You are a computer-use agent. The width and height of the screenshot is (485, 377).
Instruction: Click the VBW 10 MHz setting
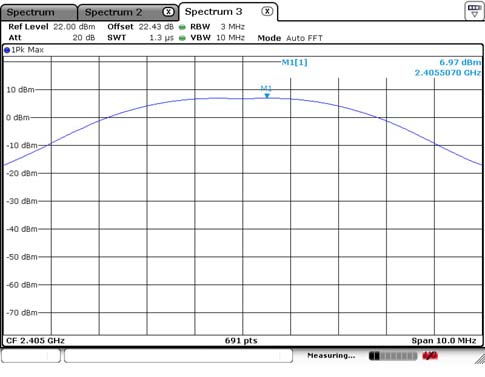(217, 37)
